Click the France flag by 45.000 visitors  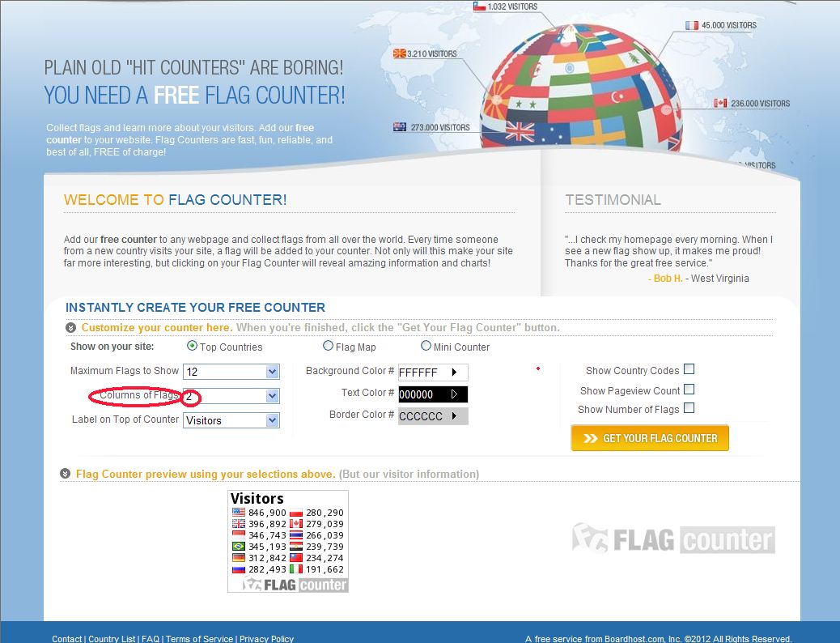[x=692, y=25]
